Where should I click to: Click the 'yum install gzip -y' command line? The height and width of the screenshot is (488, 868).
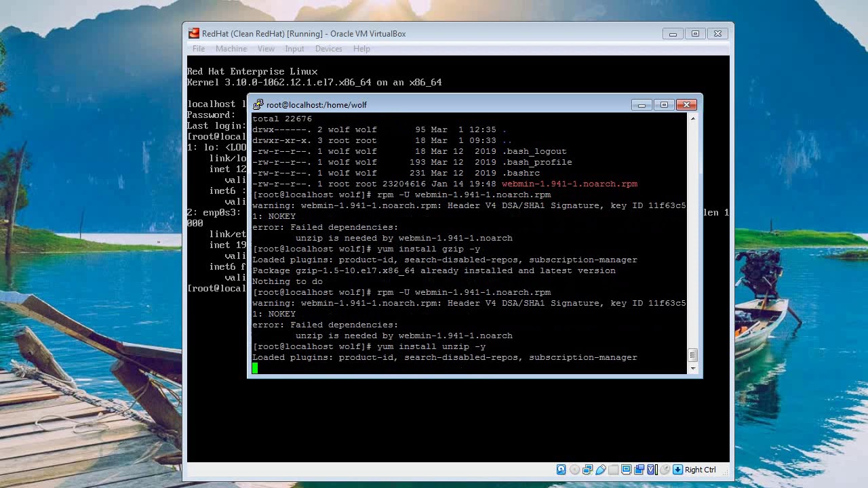tap(429, 249)
